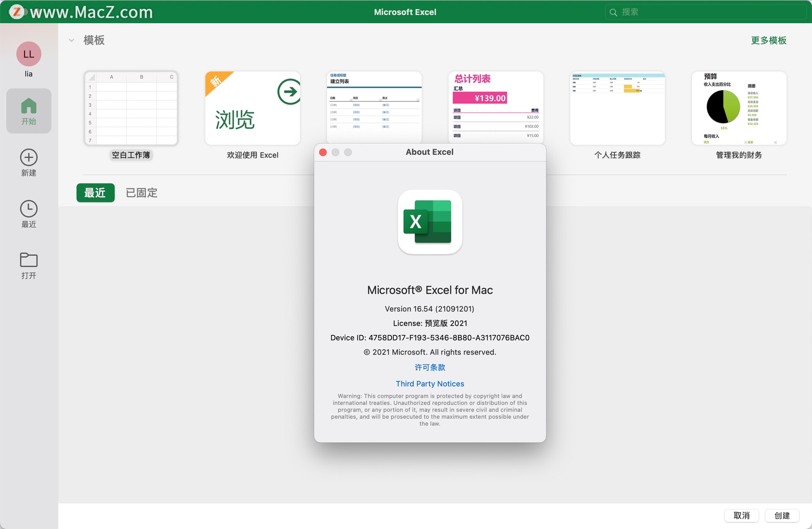Screen dimensions: 812x529
Task: Open the 许可条款 license terms link
Action: point(430,367)
